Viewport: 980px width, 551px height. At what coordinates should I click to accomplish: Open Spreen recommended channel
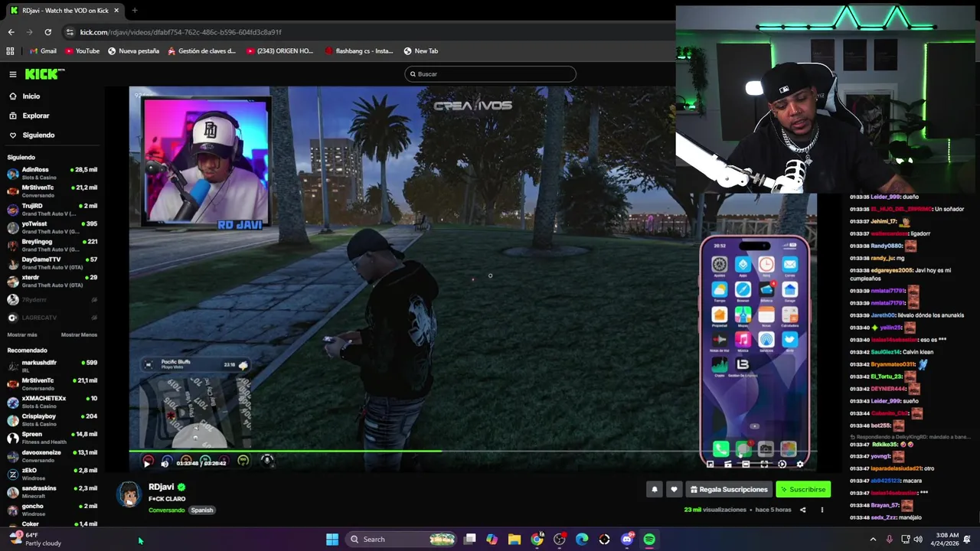click(52, 438)
